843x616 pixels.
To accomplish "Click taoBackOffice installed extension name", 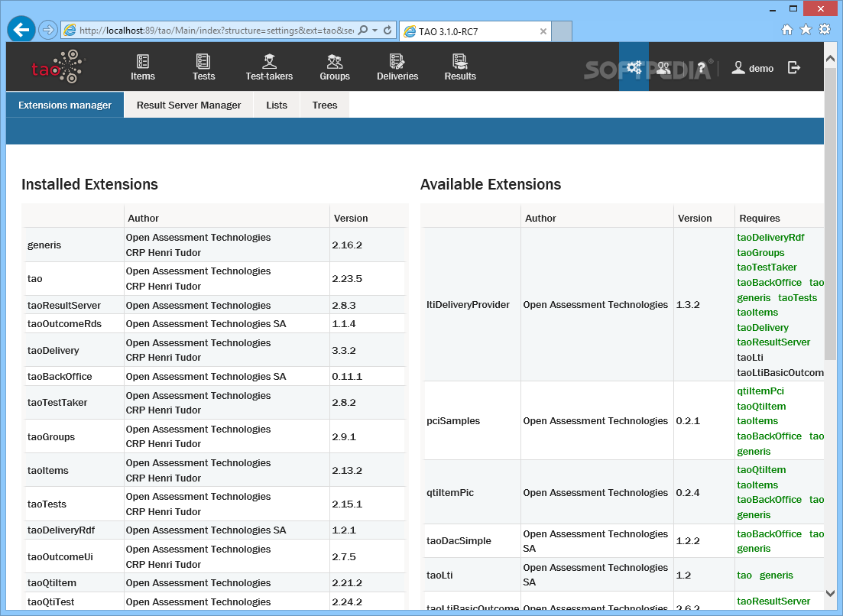I will coord(60,376).
